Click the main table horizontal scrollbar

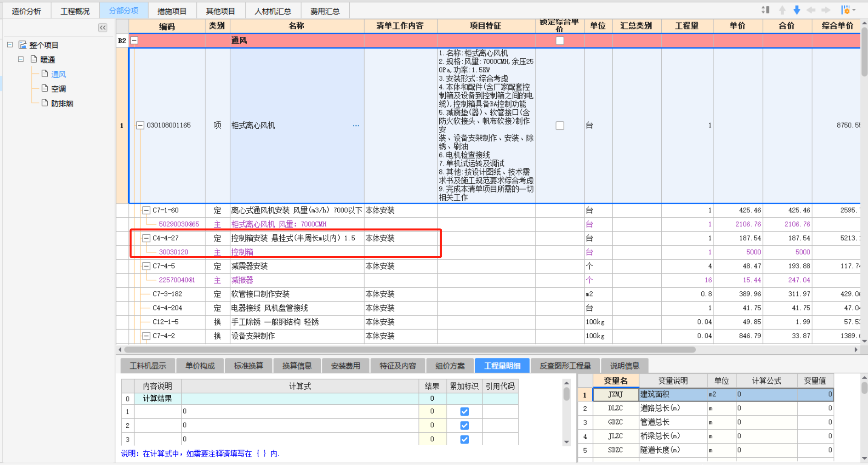point(410,349)
